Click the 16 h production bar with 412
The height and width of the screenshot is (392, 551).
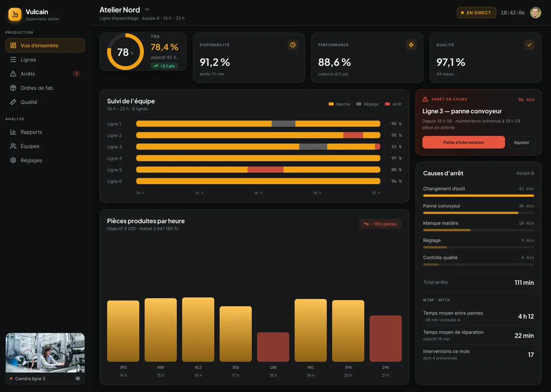point(198,330)
